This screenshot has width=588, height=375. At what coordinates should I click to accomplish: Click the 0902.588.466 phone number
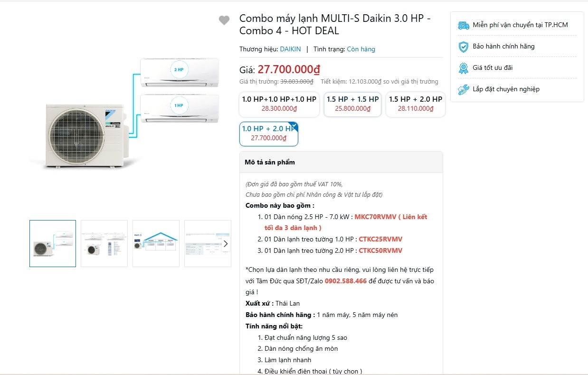346,281
